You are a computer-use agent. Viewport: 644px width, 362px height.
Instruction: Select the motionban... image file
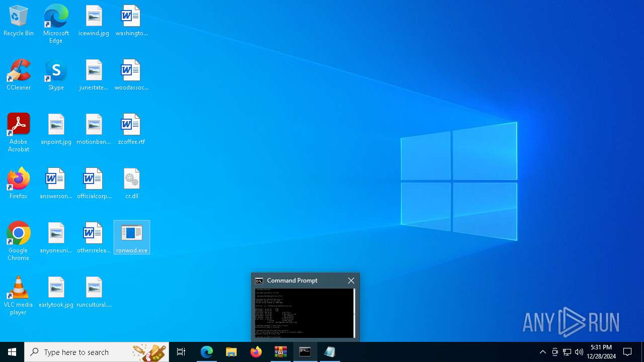click(x=94, y=130)
